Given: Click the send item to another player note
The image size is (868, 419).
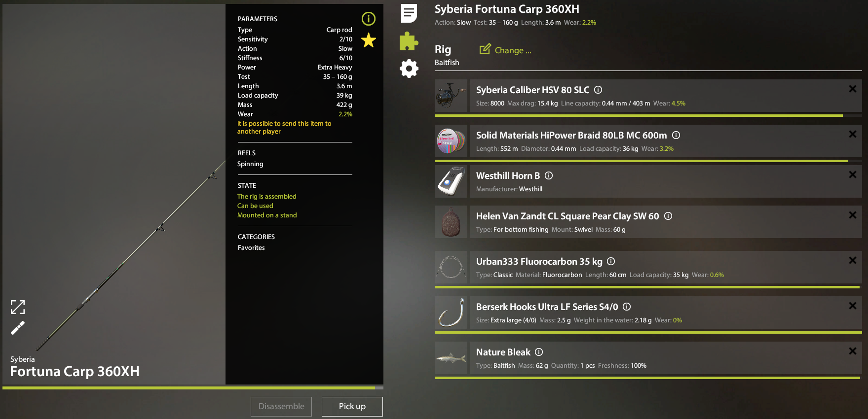Looking at the screenshot, I should click(x=284, y=127).
